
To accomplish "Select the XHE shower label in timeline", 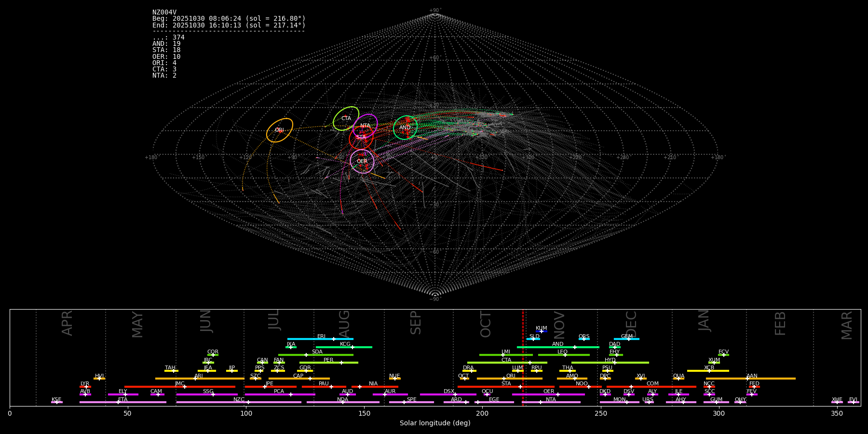I will tap(837, 400).
